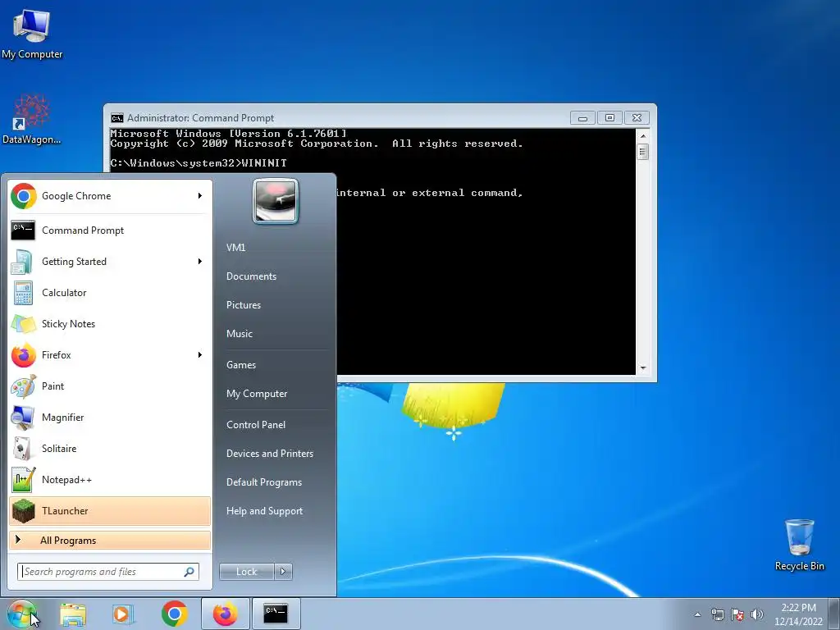Click the search magnifier icon in Start menu
Viewport: 840px width, 630px height.
pyautogui.click(x=189, y=572)
